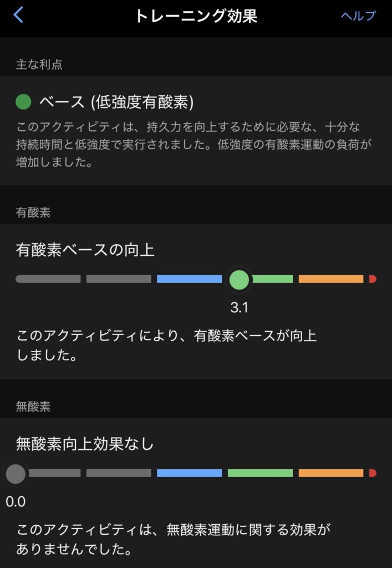The width and height of the screenshot is (392, 568).
Task: Tap the blue back arrow
Action: [x=19, y=15]
